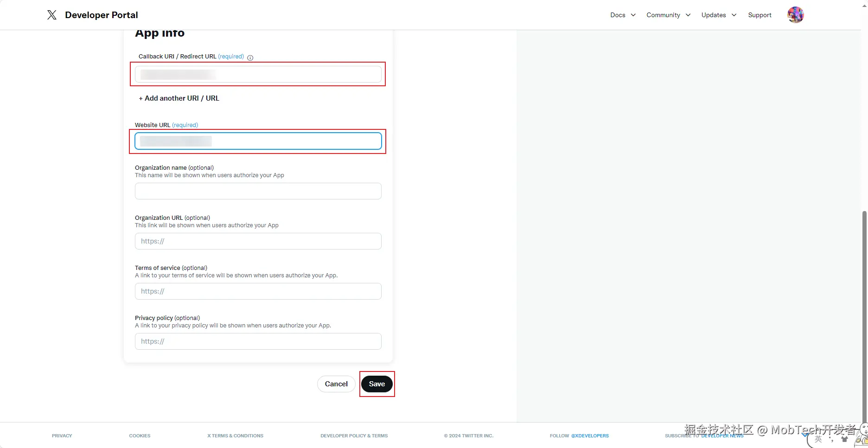Image resolution: width=868 pixels, height=448 pixels.
Task: Click the Organization name field
Action: (258, 191)
